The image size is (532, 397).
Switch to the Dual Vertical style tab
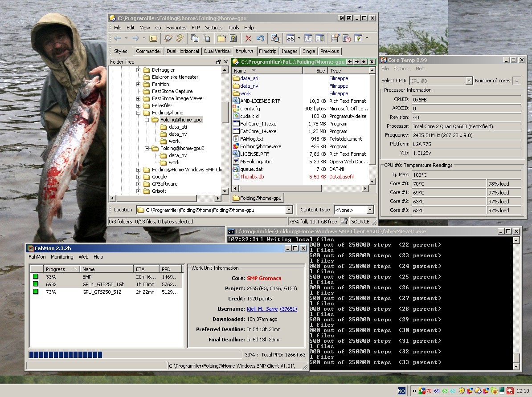pyautogui.click(x=217, y=51)
